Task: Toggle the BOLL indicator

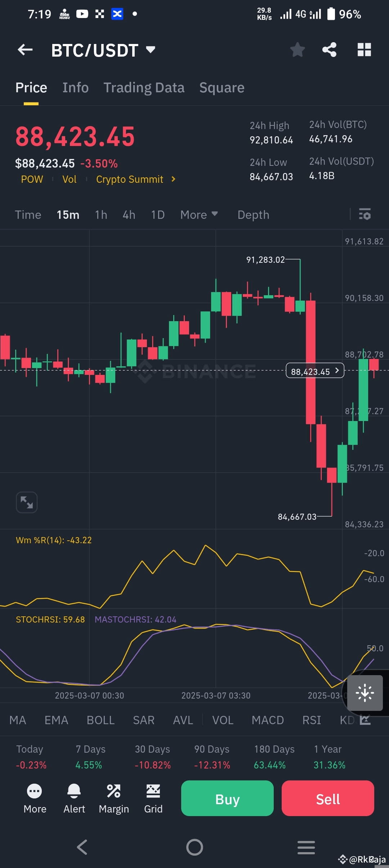Action: point(100,720)
